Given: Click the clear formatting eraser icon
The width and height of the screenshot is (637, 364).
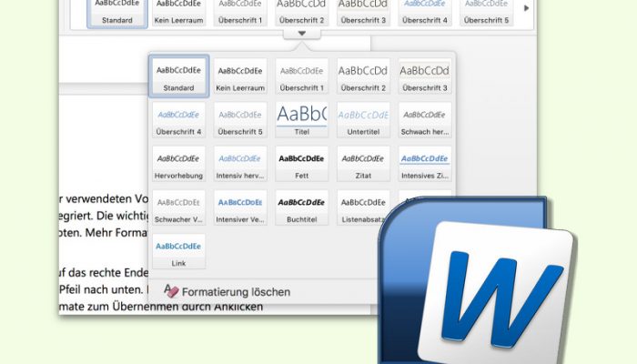Looking at the screenshot, I should coord(171,291).
